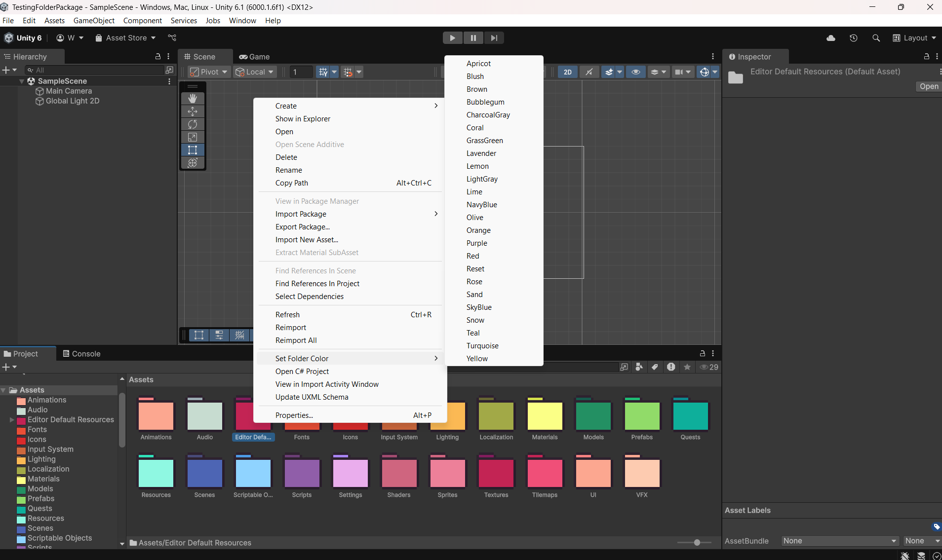The height and width of the screenshot is (560, 942).
Task: Collapse the SampleScene hierarchy arrow
Action: click(x=22, y=81)
